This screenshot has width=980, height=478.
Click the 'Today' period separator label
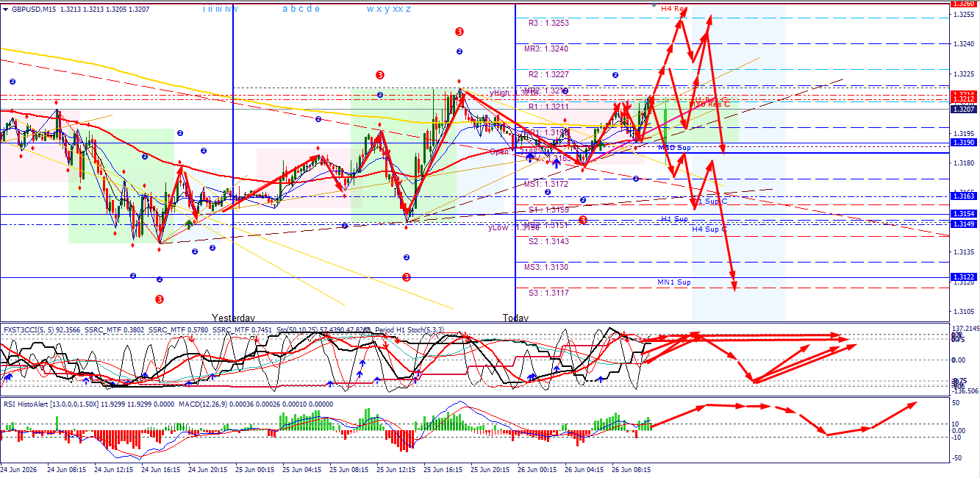(x=515, y=318)
